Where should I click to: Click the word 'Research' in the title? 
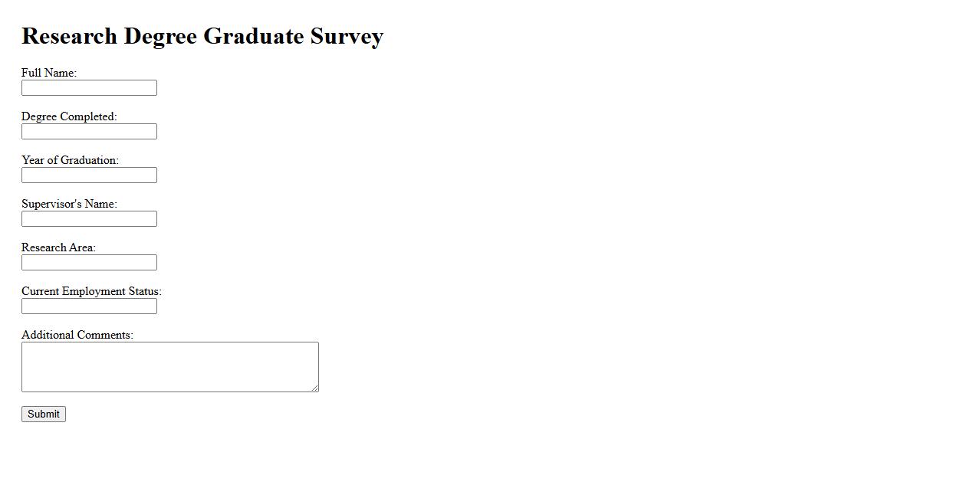pyautogui.click(x=69, y=36)
